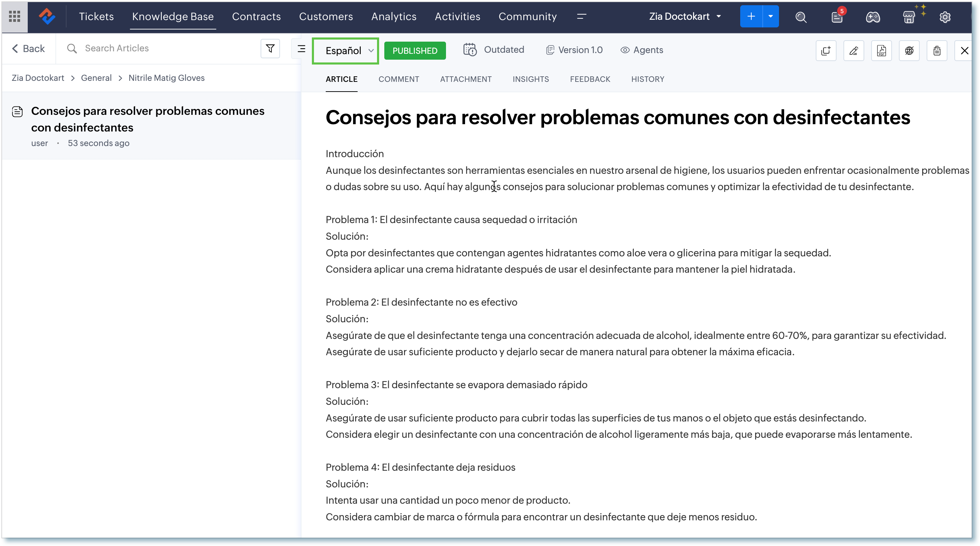Click the article filter funnel icon

pyautogui.click(x=270, y=49)
